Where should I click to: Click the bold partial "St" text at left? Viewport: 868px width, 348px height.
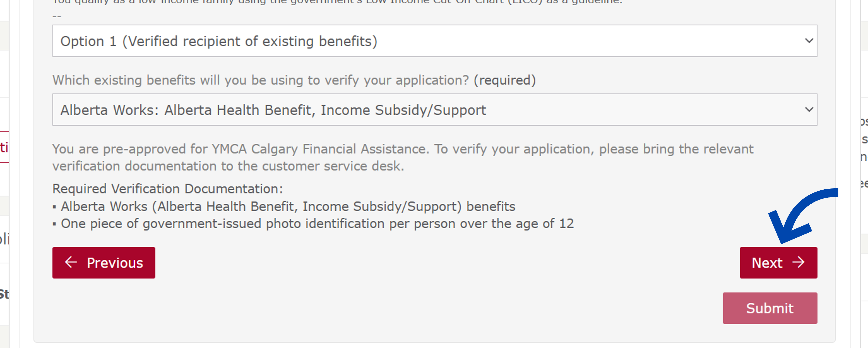click(4, 294)
